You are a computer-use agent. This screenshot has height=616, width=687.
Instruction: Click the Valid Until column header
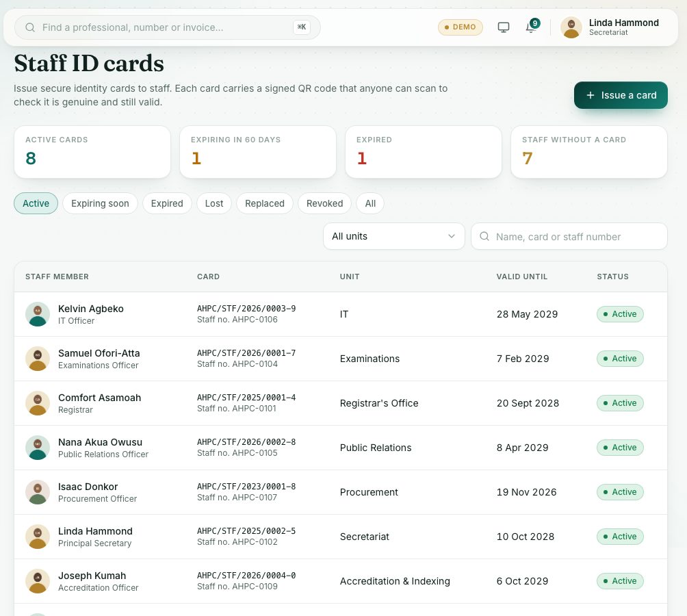coord(522,277)
